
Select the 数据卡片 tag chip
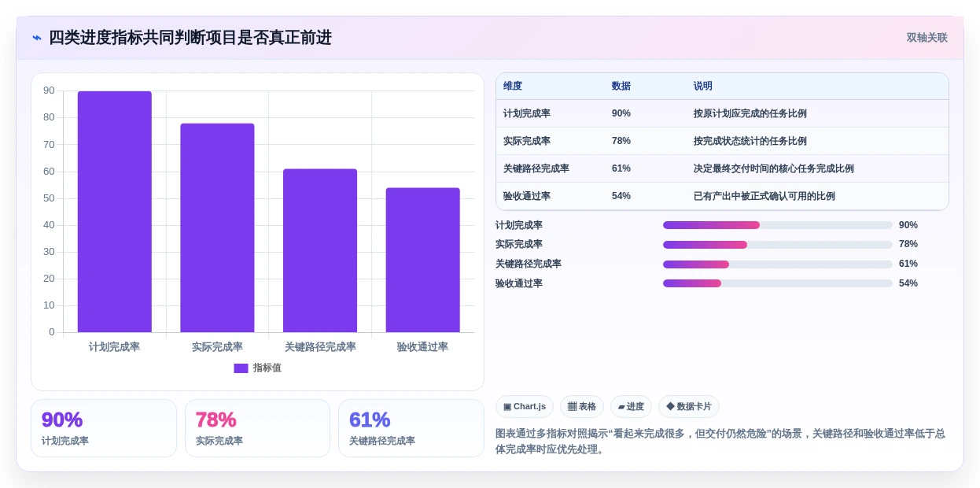(x=689, y=407)
